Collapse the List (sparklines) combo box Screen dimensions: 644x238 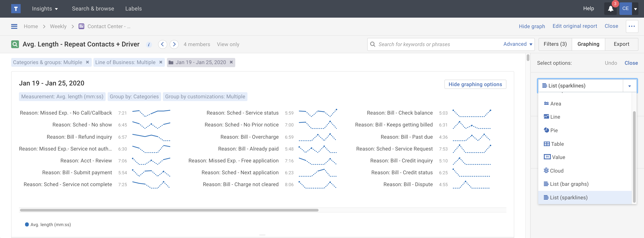(629, 86)
